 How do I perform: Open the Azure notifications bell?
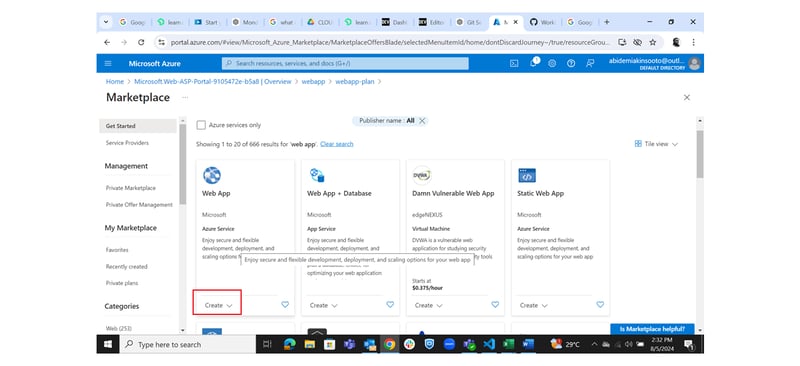(x=534, y=63)
